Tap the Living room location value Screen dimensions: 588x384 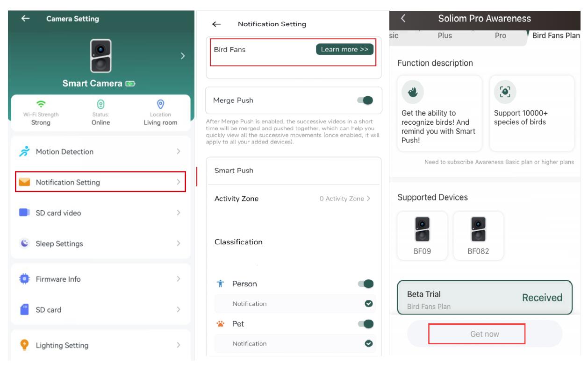(160, 122)
